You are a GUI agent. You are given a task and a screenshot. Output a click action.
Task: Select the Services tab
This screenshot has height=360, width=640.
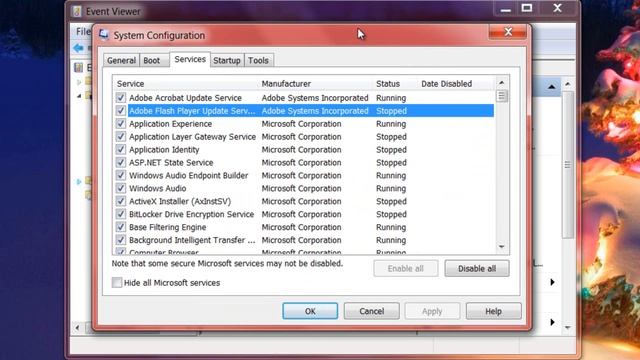(x=190, y=59)
